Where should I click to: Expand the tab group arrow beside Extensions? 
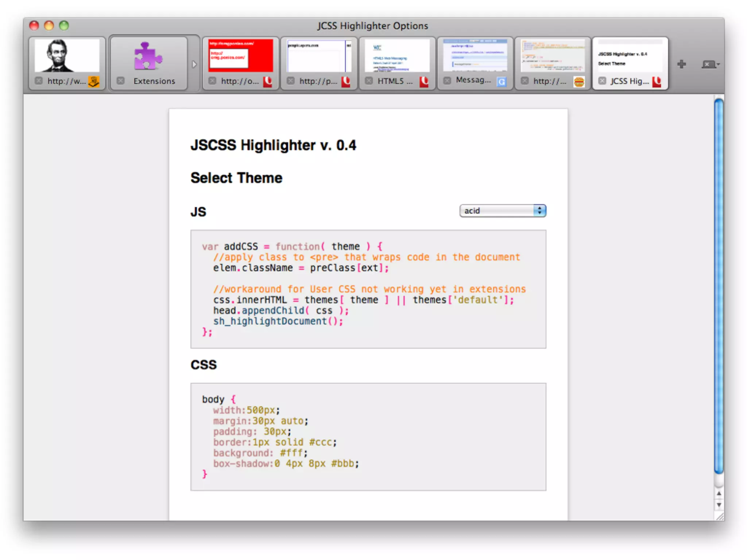pos(194,65)
